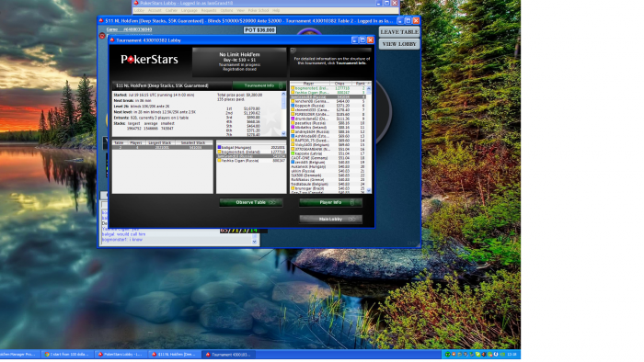
Task: Click the Observe Table button
Action: 251,202
